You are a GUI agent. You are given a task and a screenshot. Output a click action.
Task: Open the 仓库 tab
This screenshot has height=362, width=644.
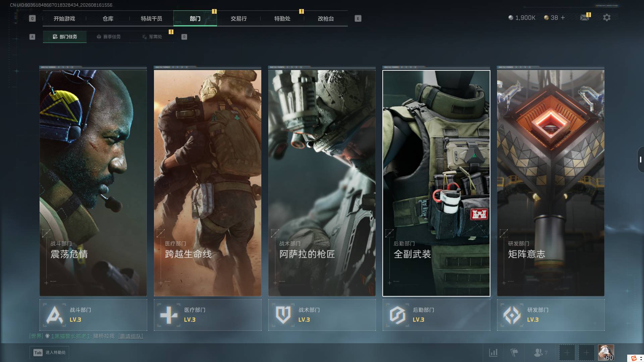click(x=108, y=18)
